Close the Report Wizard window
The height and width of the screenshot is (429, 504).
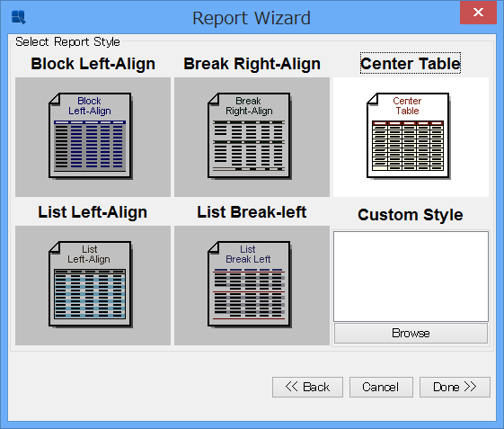478,13
